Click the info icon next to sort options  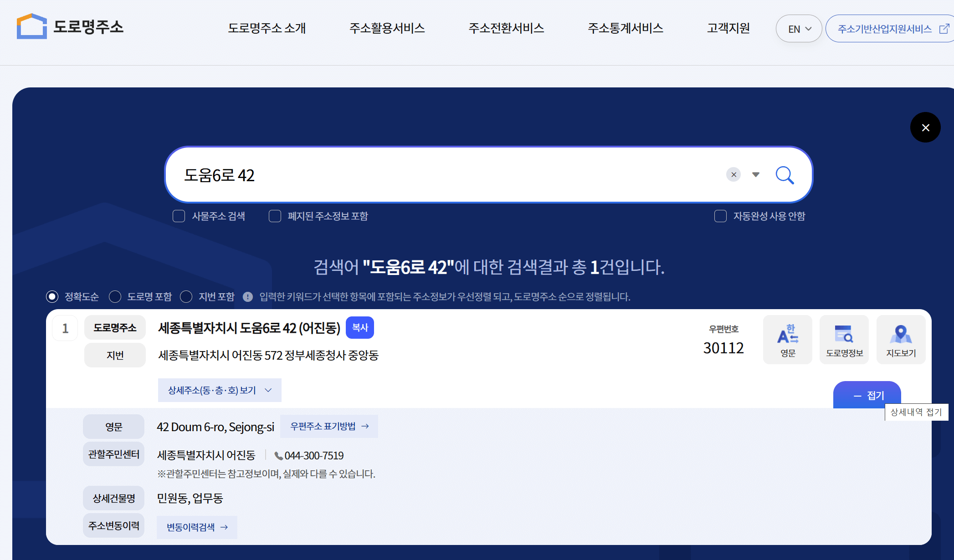(x=248, y=297)
